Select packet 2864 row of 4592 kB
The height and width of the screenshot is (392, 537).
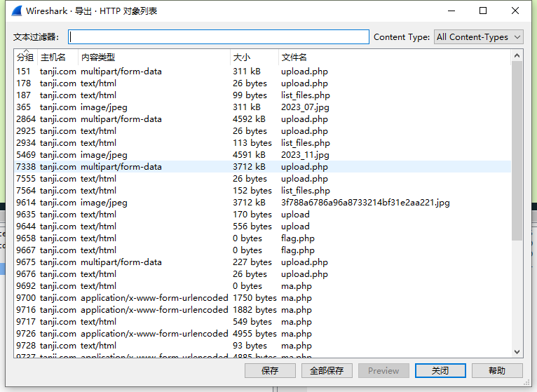[x=263, y=119]
